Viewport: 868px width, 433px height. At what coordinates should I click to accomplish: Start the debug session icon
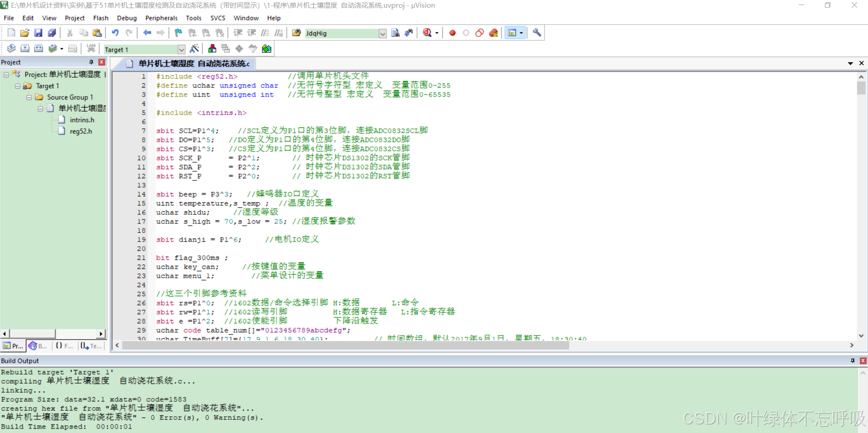pyautogui.click(x=427, y=33)
